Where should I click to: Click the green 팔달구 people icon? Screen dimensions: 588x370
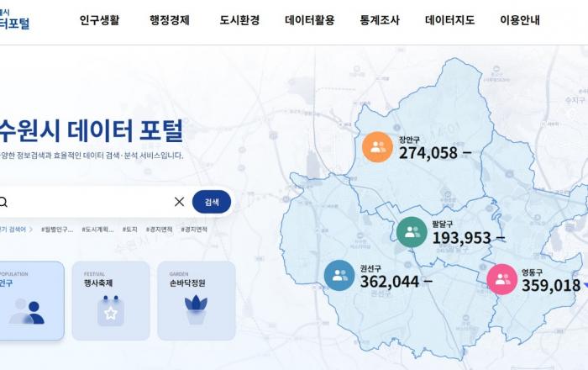(x=412, y=232)
